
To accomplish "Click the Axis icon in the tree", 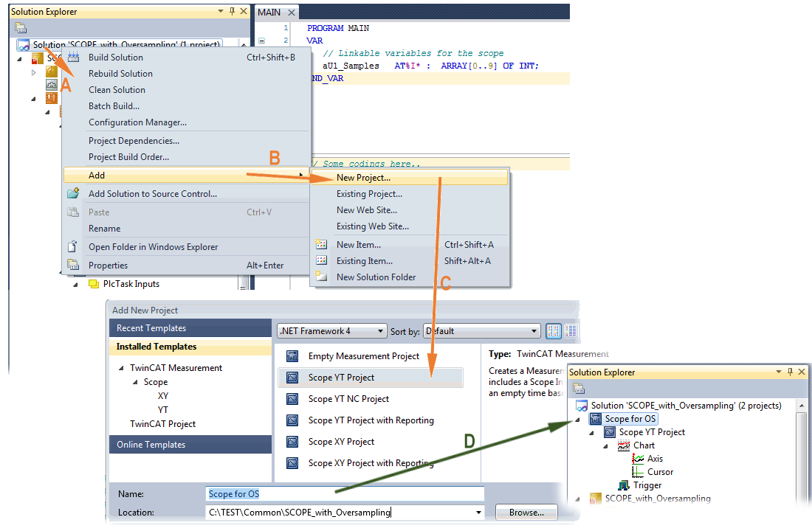I will 638,459.
